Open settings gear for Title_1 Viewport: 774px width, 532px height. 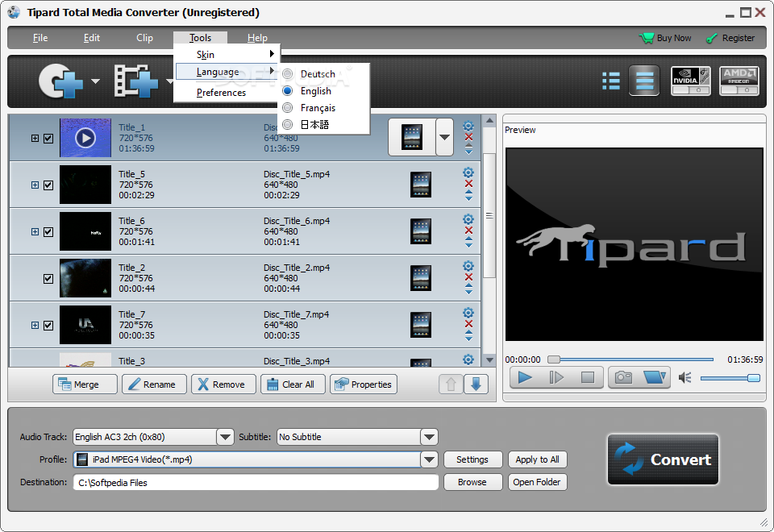tap(468, 126)
